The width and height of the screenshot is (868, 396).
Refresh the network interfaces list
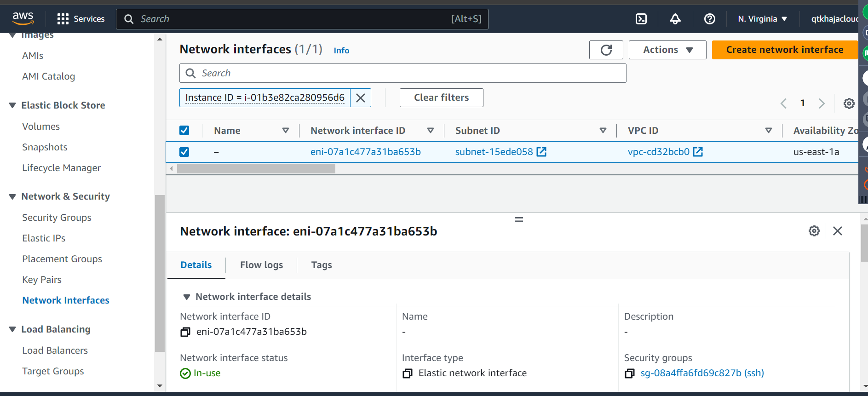(606, 50)
